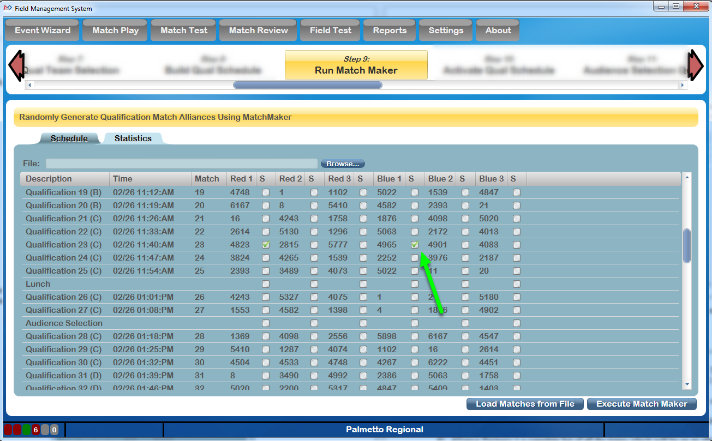Check Red 1 surrogate for Qualification 19

tap(266, 193)
